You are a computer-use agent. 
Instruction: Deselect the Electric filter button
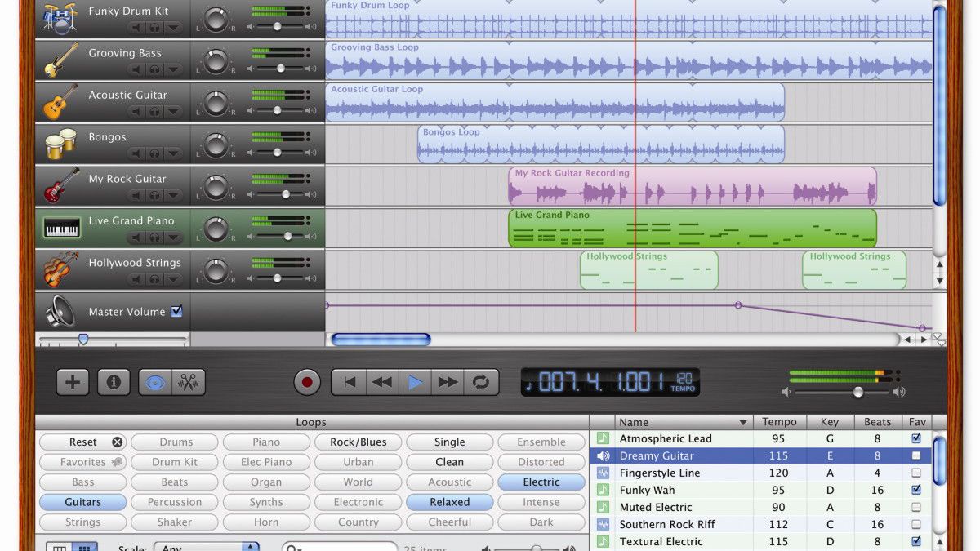click(x=541, y=482)
